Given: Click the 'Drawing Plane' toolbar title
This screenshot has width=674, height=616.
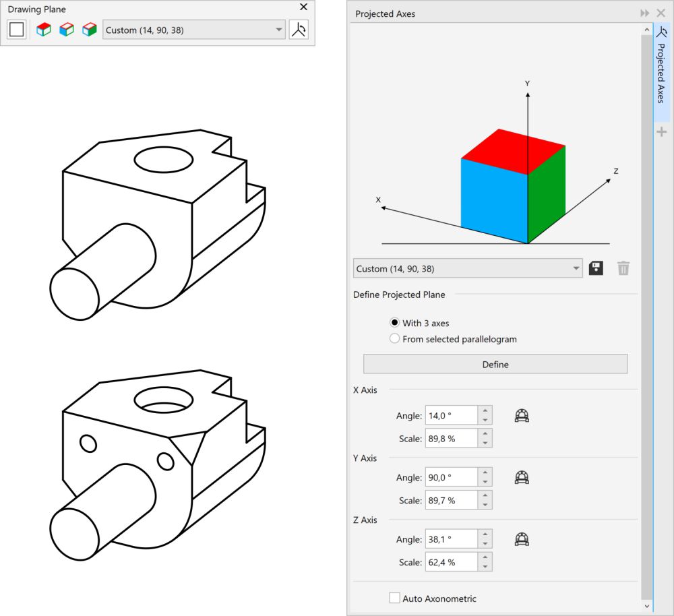Looking at the screenshot, I should pyautogui.click(x=37, y=9).
